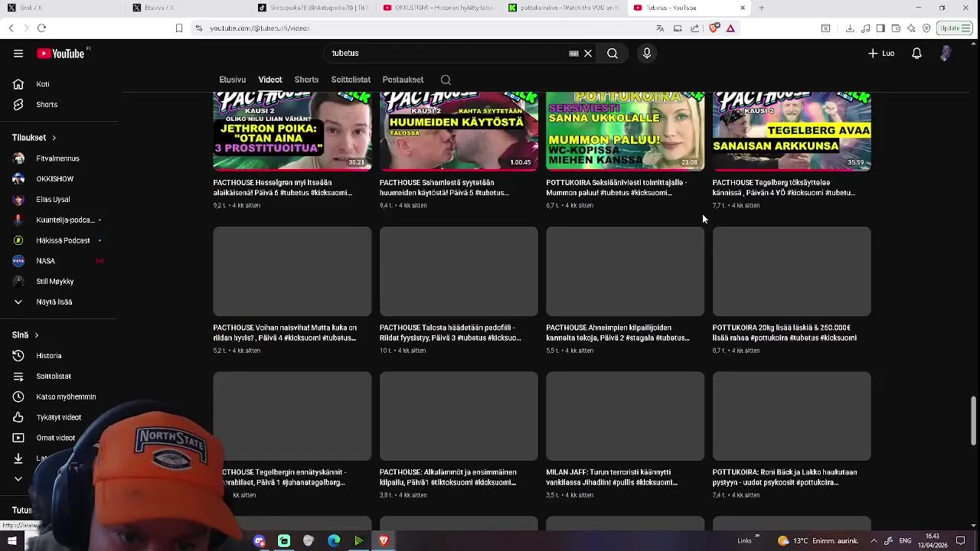
Task: Switch to the Shorts channel tab
Action: click(x=306, y=80)
